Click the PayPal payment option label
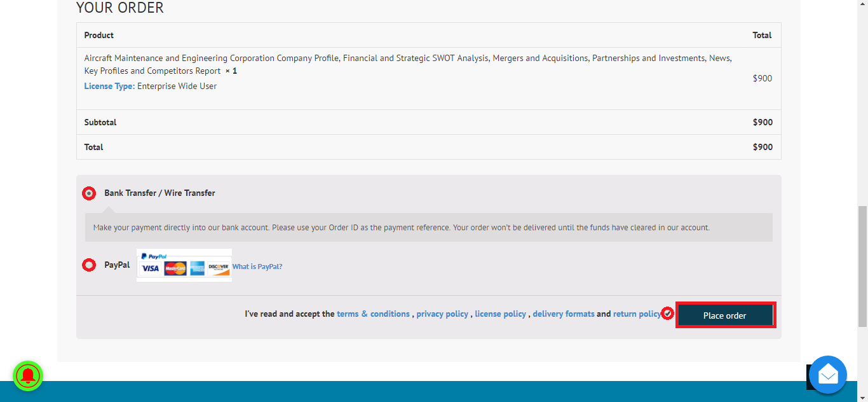This screenshot has width=868, height=402. coord(117,265)
